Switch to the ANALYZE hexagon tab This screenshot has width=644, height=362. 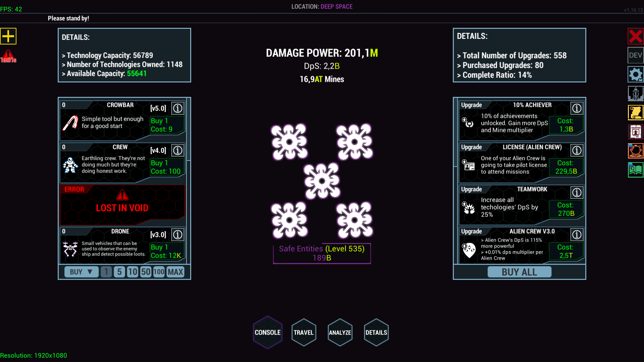[340, 333]
